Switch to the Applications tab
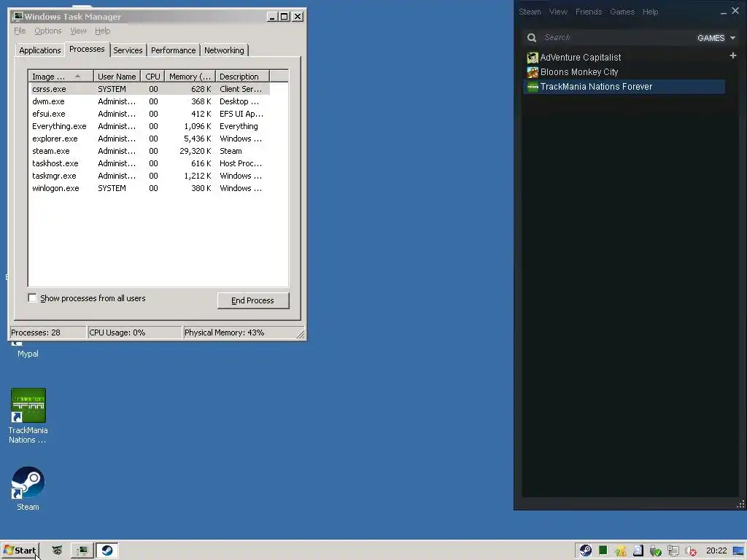 point(40,50)
